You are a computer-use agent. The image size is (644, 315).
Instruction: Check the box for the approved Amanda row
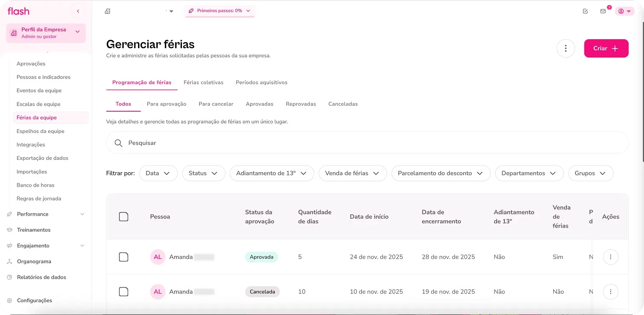coord(124,257)
